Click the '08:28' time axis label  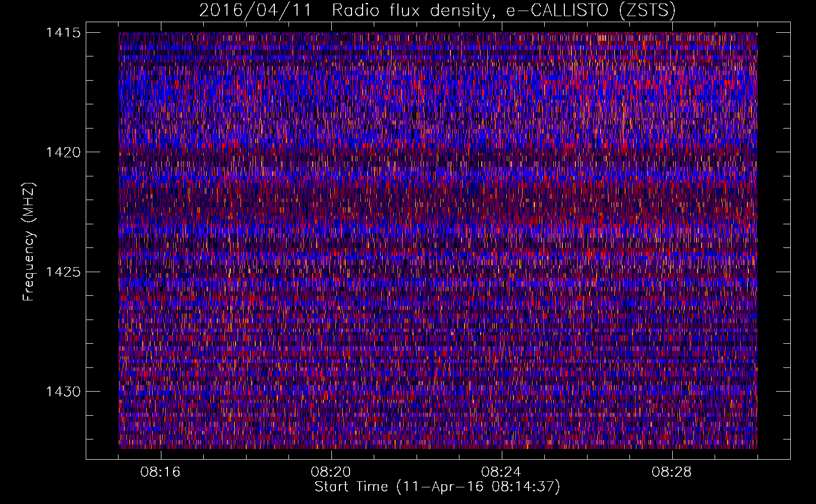pyautogui.click(x=672, y=472)
